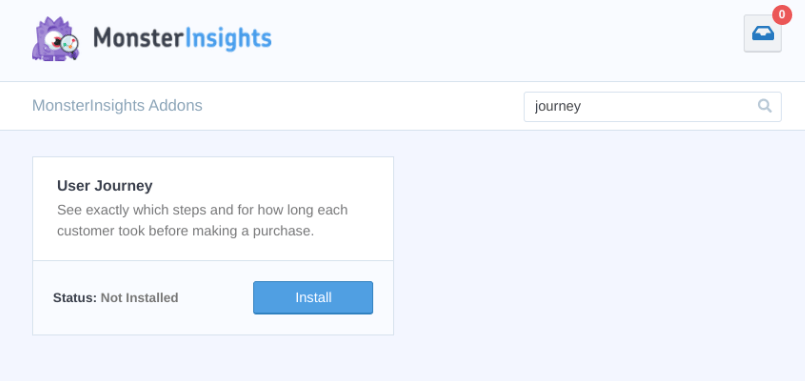
Task: Click the magnifying glass search icon
Action: pyautogui.click(x=764, y=106)
